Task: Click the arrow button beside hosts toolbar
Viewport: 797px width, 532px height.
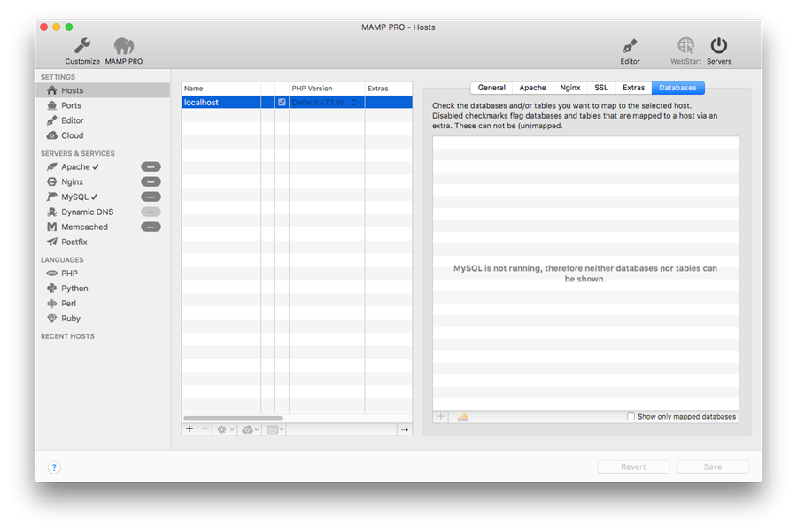Action: pyautogui.click(x=405, y=430)
